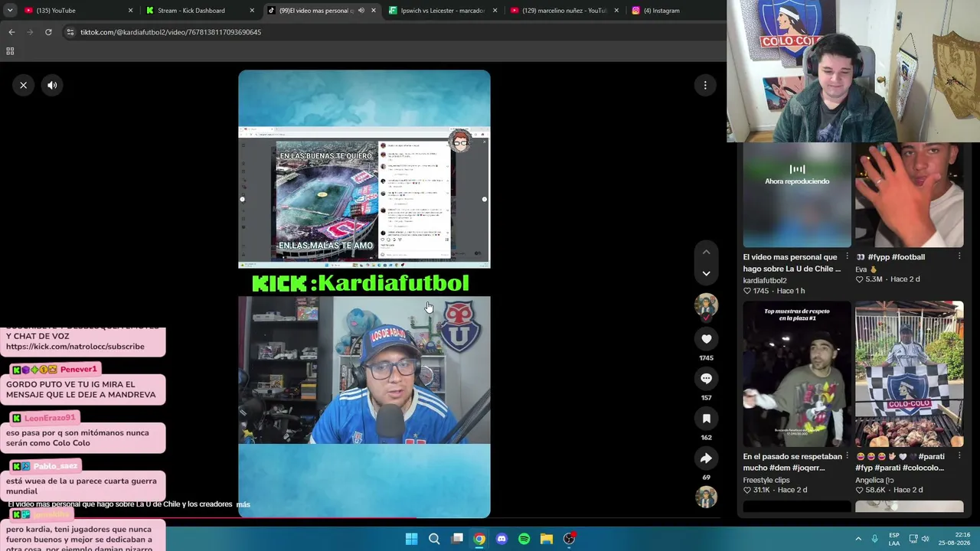Open the Freestyle clips username link

(x=766, y=480)
